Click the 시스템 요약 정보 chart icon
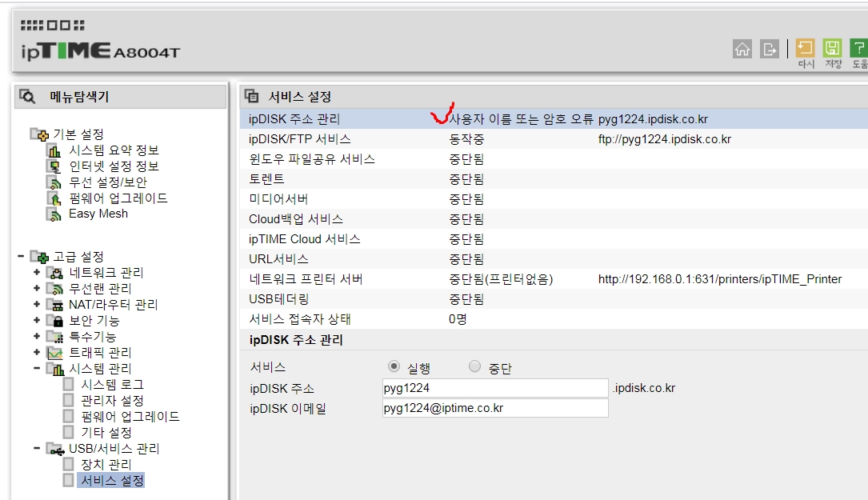This screenshot has height=500, width=868. coord(54,150)
